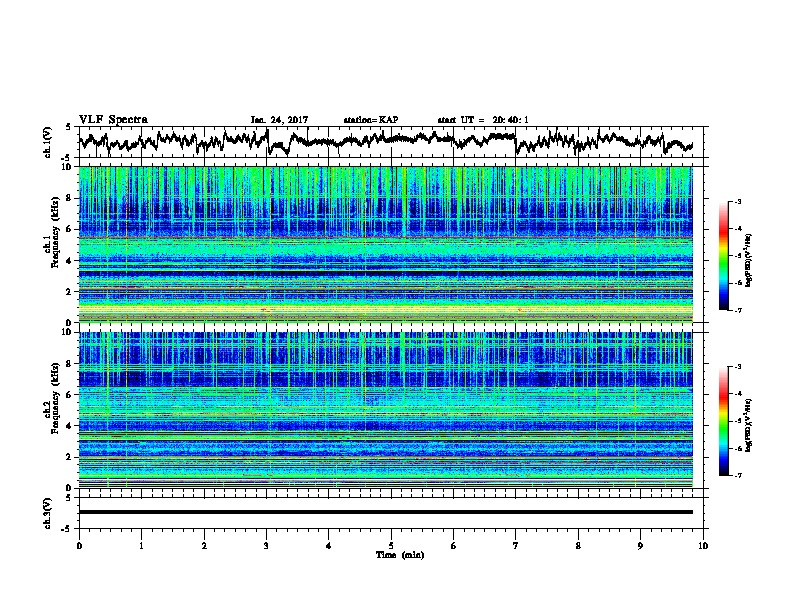The height and width of the screenshot is (612, 792).
Task: Click the ch.2 colorbar log(PSD) unit label
Action: pos(748,425)
